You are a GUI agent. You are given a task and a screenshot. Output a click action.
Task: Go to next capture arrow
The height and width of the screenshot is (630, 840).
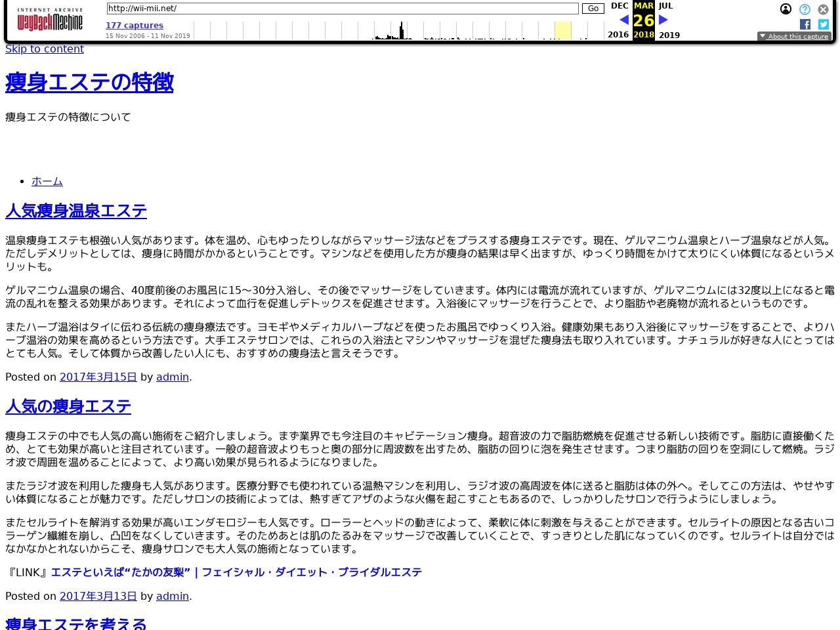[663, 20]
